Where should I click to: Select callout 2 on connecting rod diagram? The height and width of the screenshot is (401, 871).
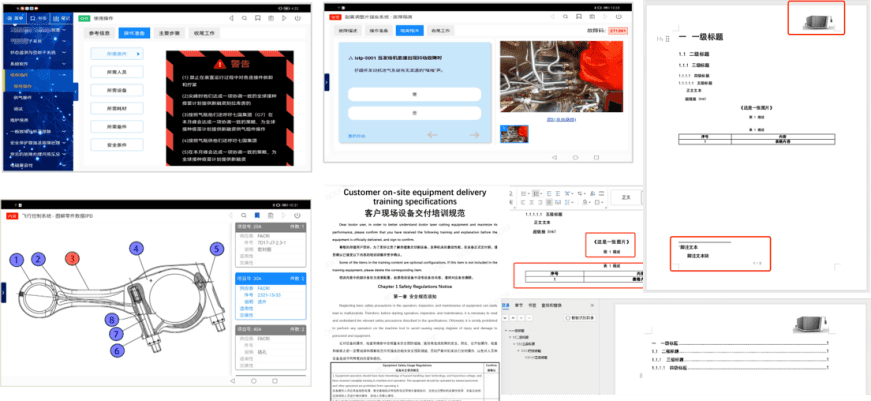[x=38, y=258]
